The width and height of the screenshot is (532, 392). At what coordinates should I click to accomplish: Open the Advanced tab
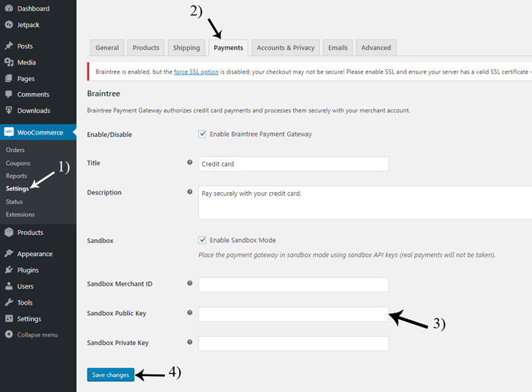pyautogui.click(x=376, y=48)
